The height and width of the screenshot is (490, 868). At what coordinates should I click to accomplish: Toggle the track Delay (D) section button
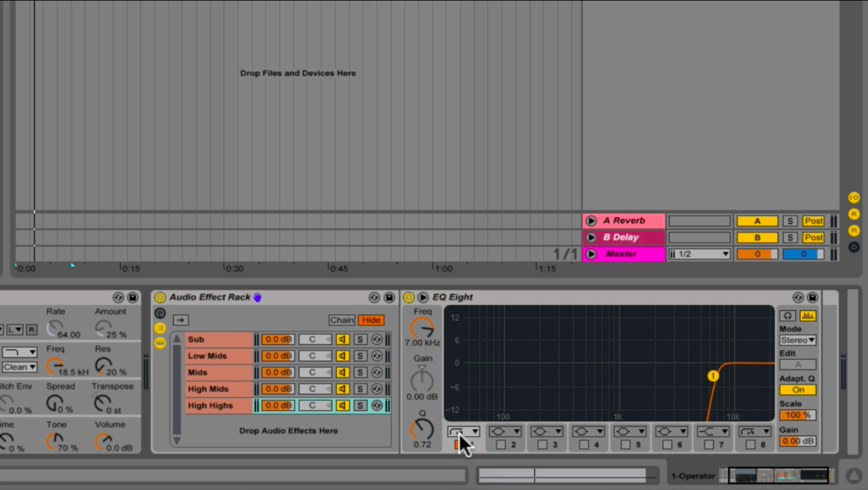[853, 247]
